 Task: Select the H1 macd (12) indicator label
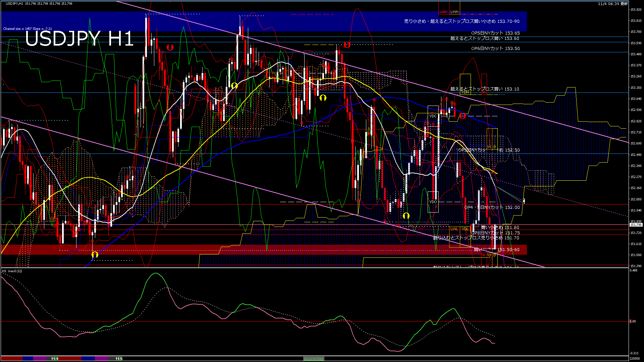(x=12, y=271)
